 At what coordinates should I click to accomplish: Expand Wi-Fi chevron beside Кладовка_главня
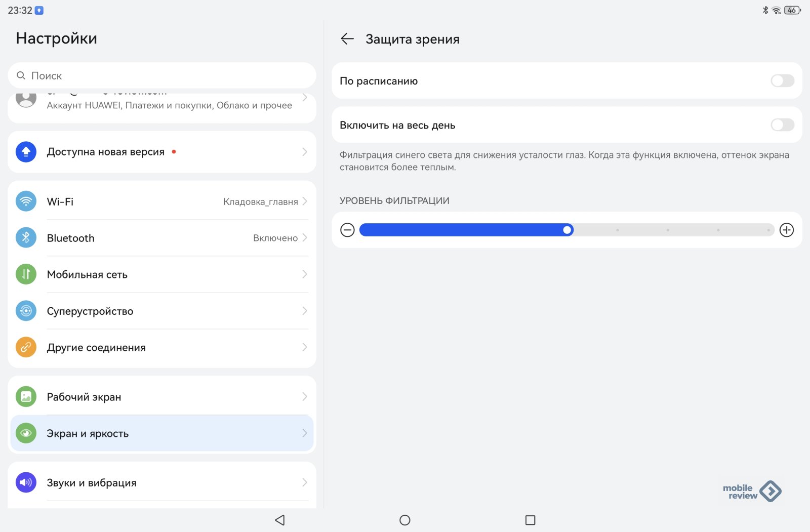point(305,201)
